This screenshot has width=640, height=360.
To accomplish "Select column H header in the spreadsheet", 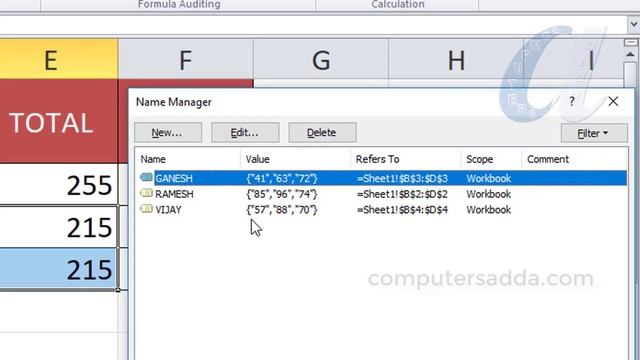I will [x=456, y=59].
